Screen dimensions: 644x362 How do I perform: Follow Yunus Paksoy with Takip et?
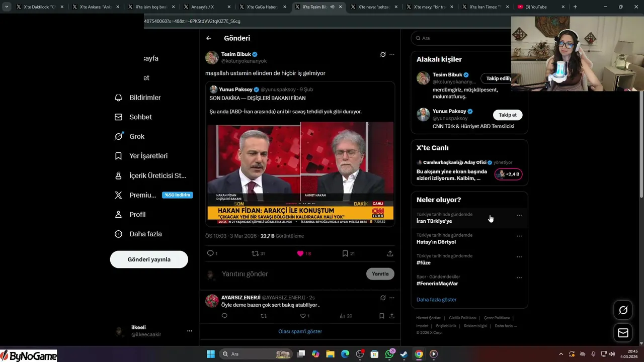508,115
